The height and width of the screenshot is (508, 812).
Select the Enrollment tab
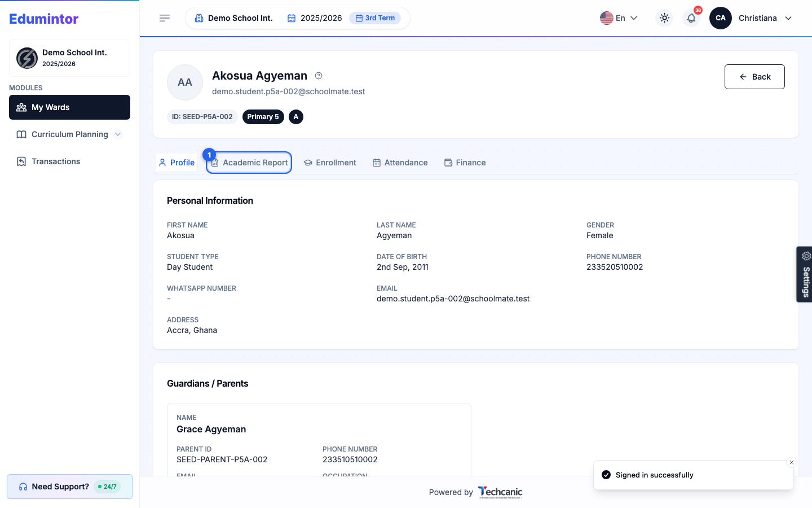tap(330, 163)
